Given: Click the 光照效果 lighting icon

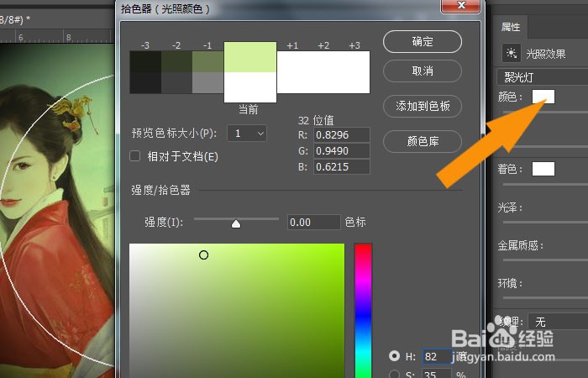Looking at the screenshot, I should click(511, 53).
